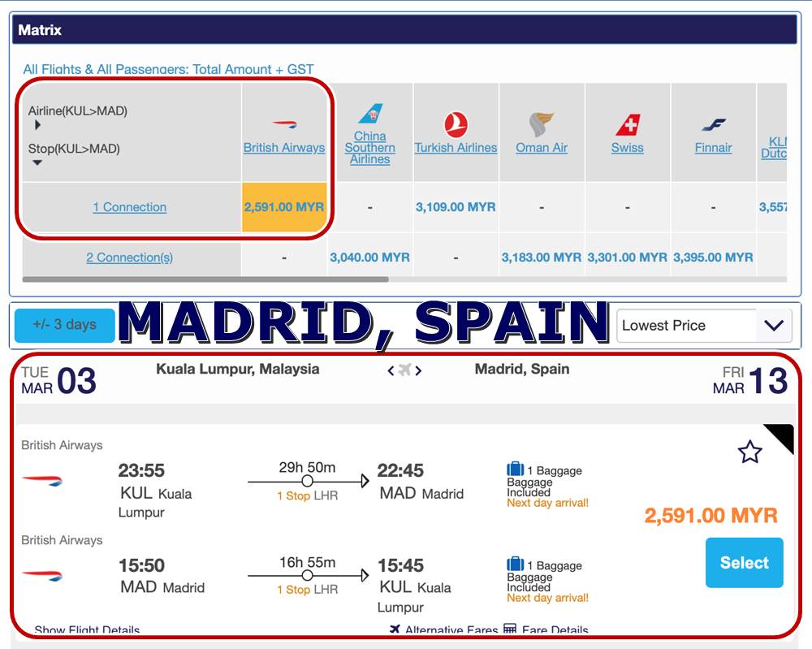Select Oman Air 3,183.00 MYR fare
This screenshot has width=812, height=649.
coord(542,257)
